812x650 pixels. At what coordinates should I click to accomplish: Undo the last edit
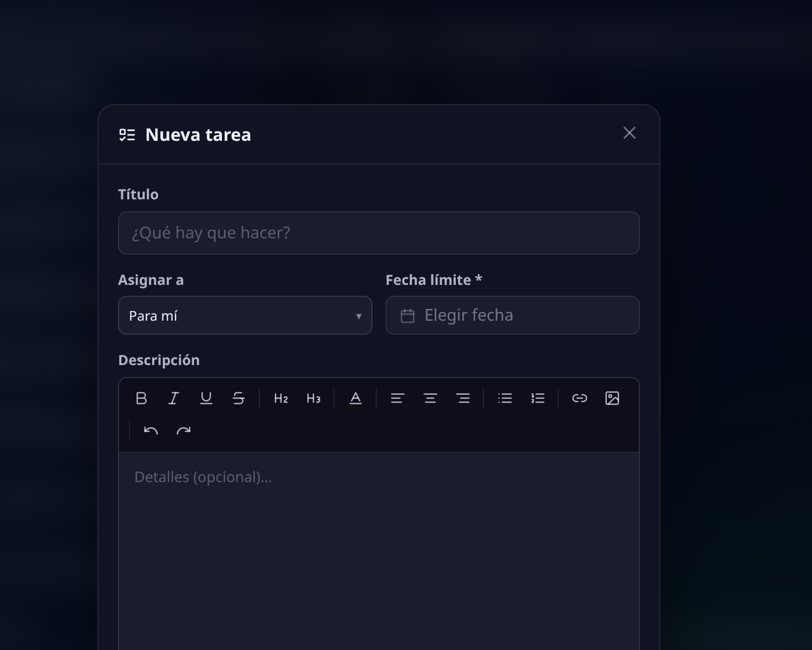pyautogui.click(x=151, y=431)
